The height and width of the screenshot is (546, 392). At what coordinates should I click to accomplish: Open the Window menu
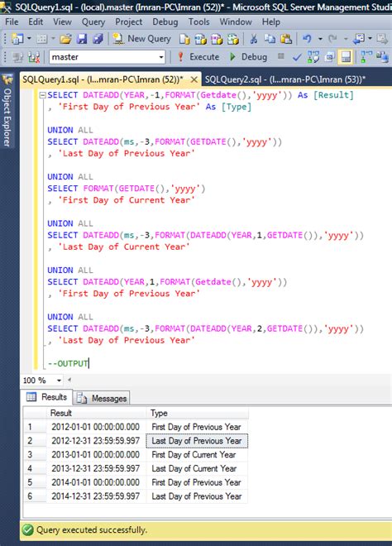(x=236, y=22)
